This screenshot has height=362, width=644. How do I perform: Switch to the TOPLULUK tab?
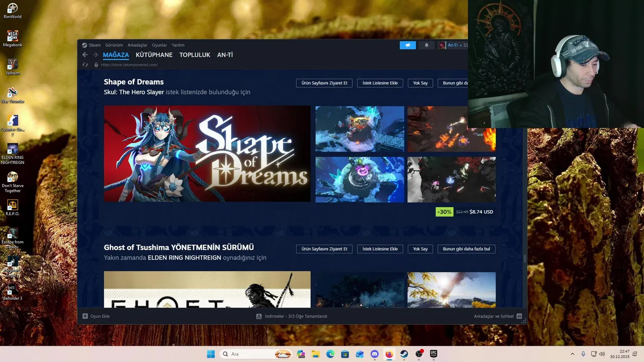tap(195, 55)
